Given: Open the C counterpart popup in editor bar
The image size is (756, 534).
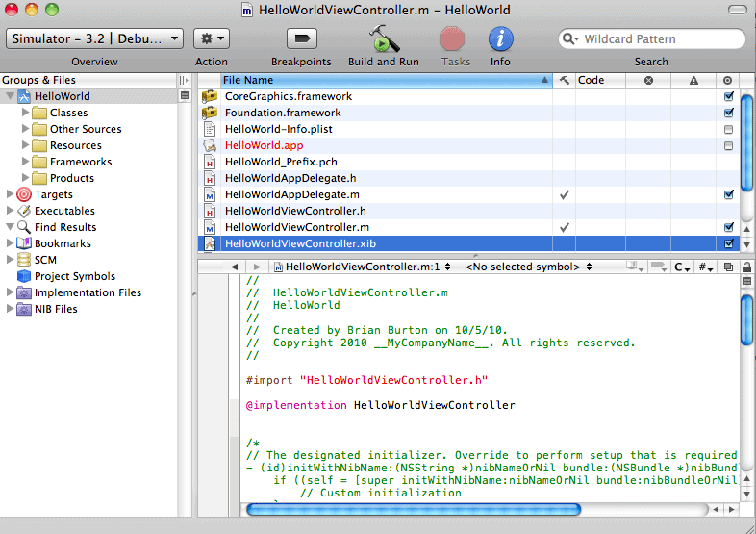Looking at the screenshot, I should click(682, 267).
